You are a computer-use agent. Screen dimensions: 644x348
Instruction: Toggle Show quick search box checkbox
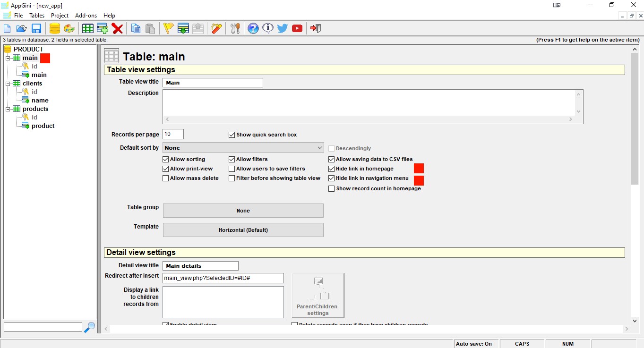(x=232, y=135)
